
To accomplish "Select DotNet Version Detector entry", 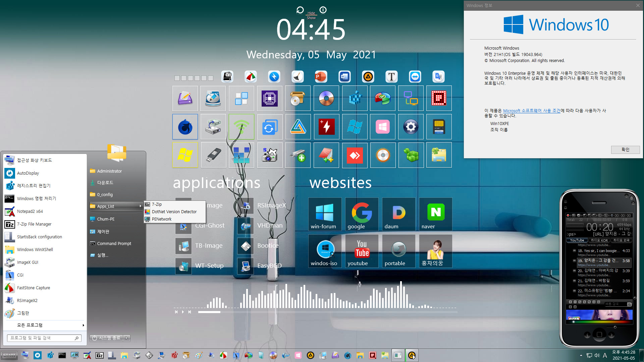I will coord(174,212).
